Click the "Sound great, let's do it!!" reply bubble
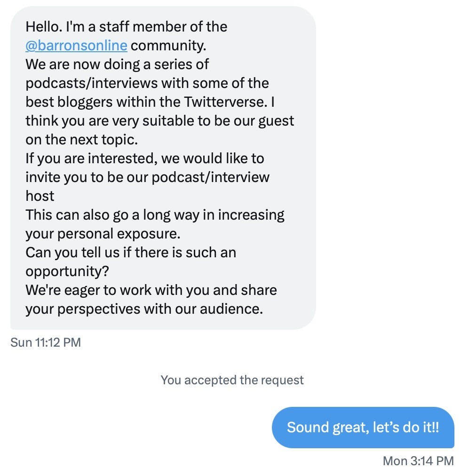 click(363, 428)
